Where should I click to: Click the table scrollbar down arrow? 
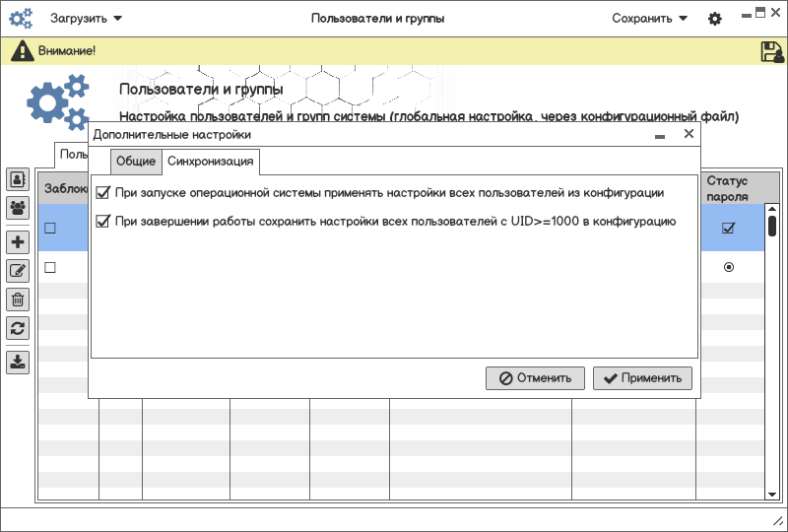pos(772,494)
